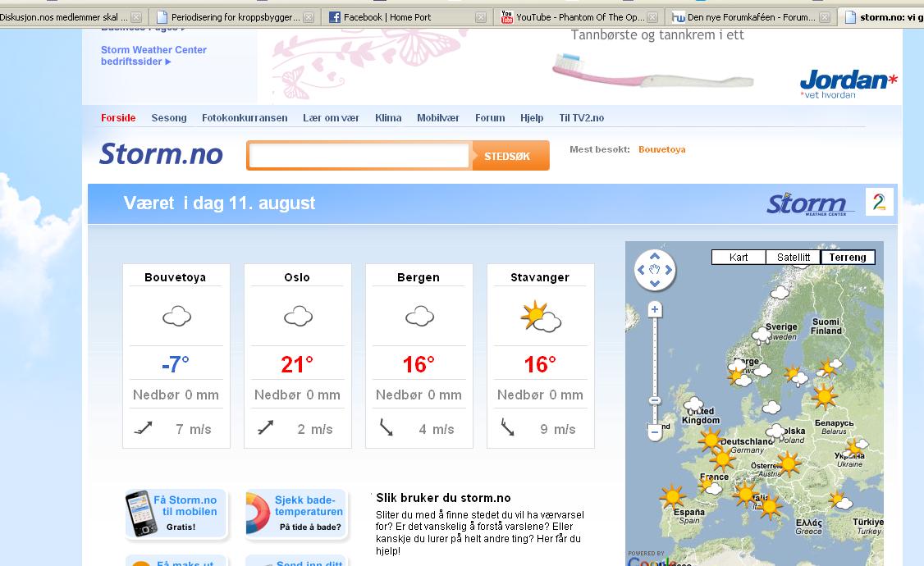Open Storm Weather Center bedriftssider link
The width and height of the screenshot is (924, 566).
[153, 55]
